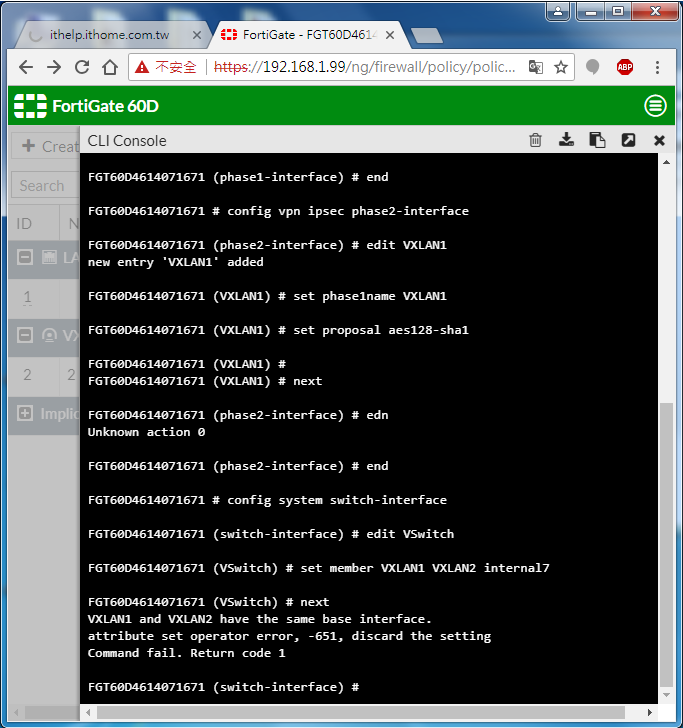Click "new entry 'VXLAN1' added" line
This screenshot has height=728, width=683.
[x=176, y=262]
